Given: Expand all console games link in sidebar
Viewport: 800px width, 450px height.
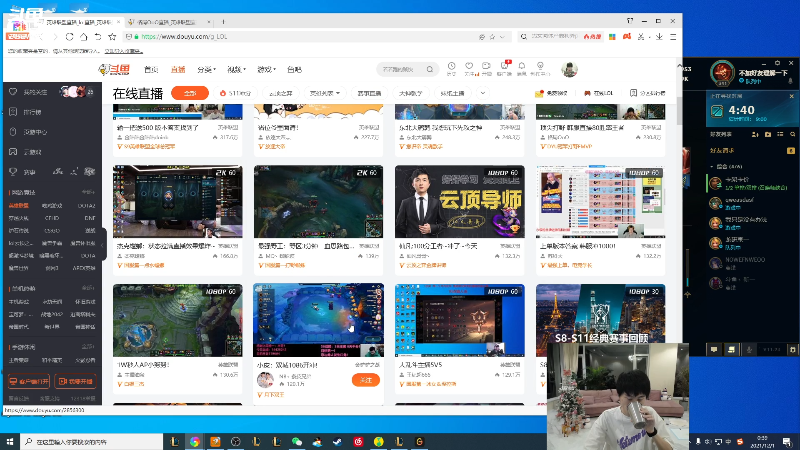Looking at the screenshot, I should 88,288.
